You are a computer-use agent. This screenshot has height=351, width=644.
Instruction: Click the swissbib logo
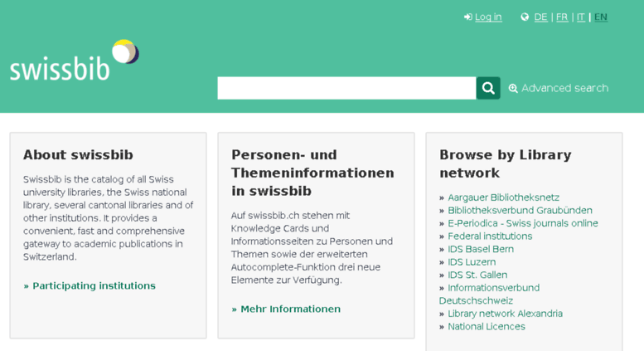coord(75,60)
